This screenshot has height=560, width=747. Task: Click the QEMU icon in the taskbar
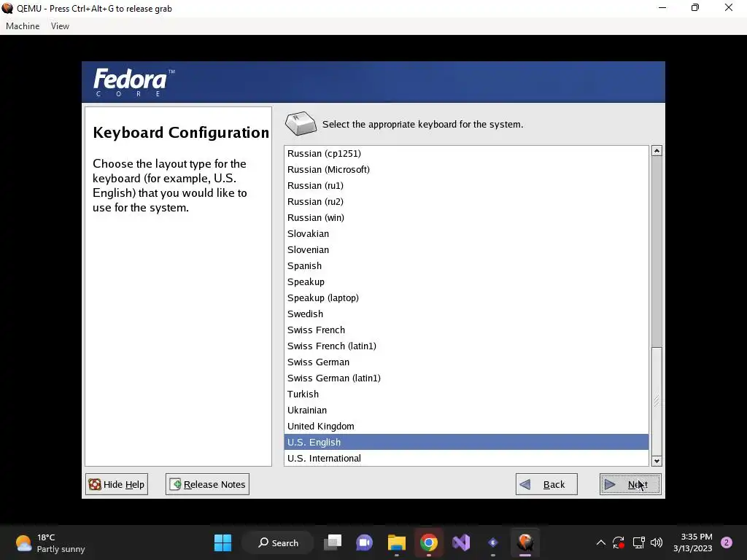point(525,542)
